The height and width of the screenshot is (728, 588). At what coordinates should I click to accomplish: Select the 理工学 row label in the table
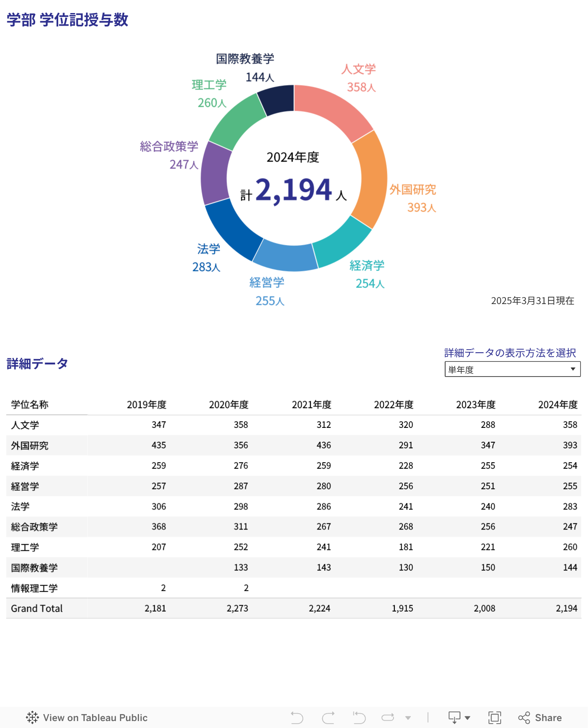point(25,547)
